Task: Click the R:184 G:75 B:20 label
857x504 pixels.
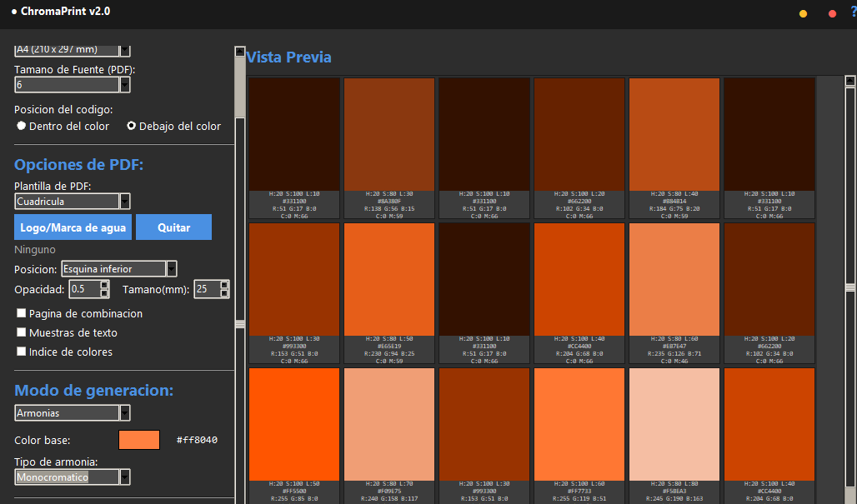Action: point(674,208)
